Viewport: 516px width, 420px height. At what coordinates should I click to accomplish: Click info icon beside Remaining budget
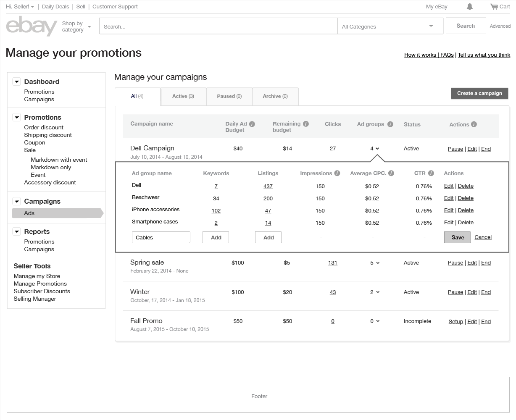click(x=306, y=124)
